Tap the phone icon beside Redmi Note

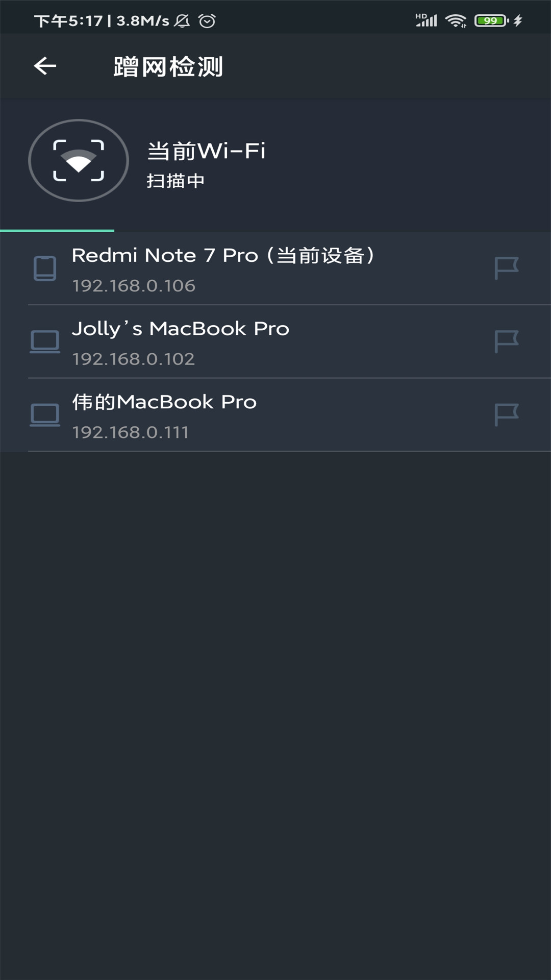click(x=45, y=268)
